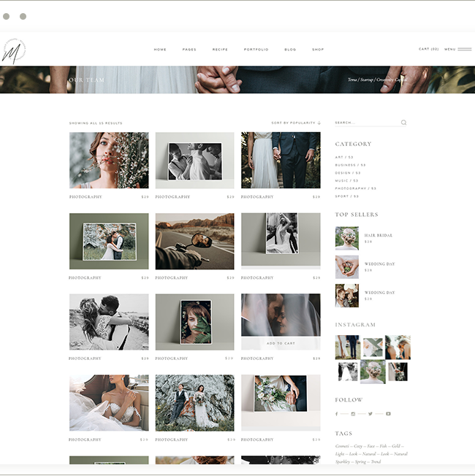Open the Hair Bridal top seller thumbnail
The height and width of the screenshot is (476, 475).
click(346, 238)
